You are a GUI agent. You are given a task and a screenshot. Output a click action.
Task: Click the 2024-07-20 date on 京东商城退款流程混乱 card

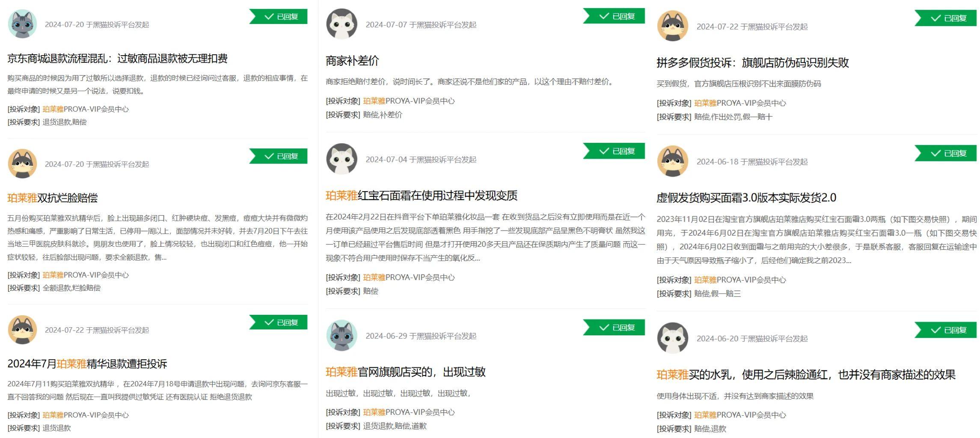click(97, 25)
